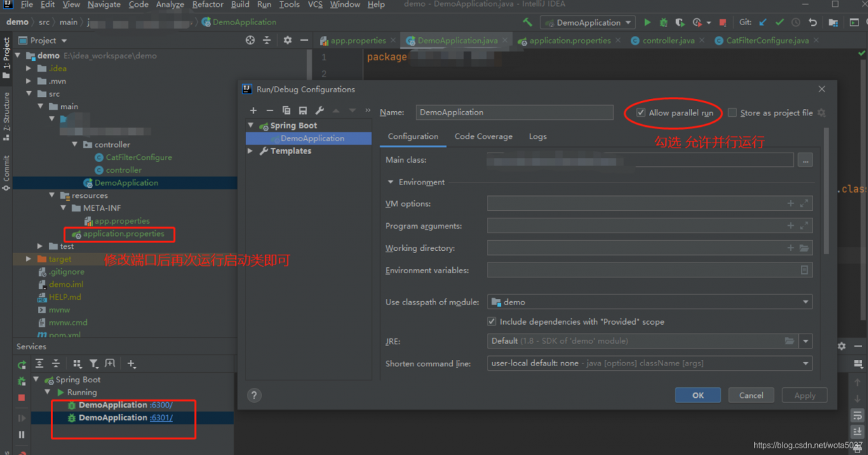The width and height of the screenshot is (868, 455).
Task: Toggle Include dependencies with Provided scope
Action: point(492,321)
